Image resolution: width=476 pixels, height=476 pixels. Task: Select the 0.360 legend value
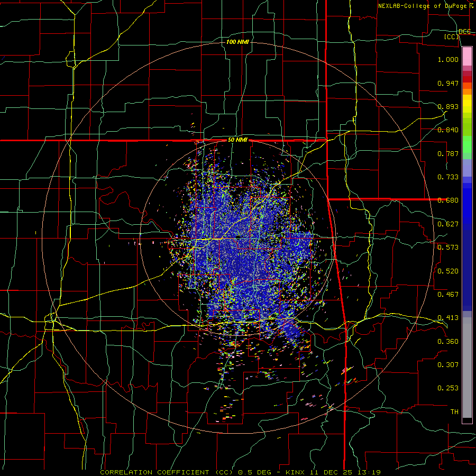coord(448,342)
